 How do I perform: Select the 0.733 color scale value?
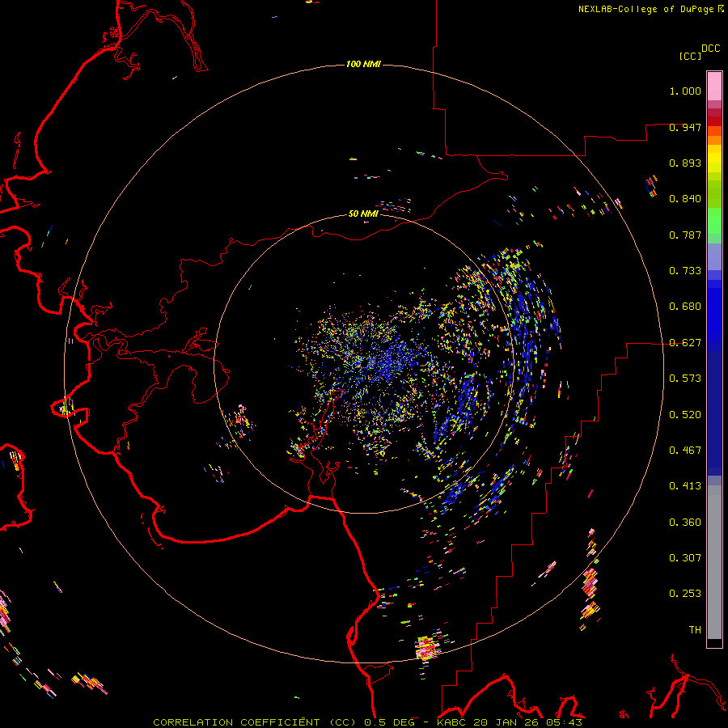click(685, 271)
